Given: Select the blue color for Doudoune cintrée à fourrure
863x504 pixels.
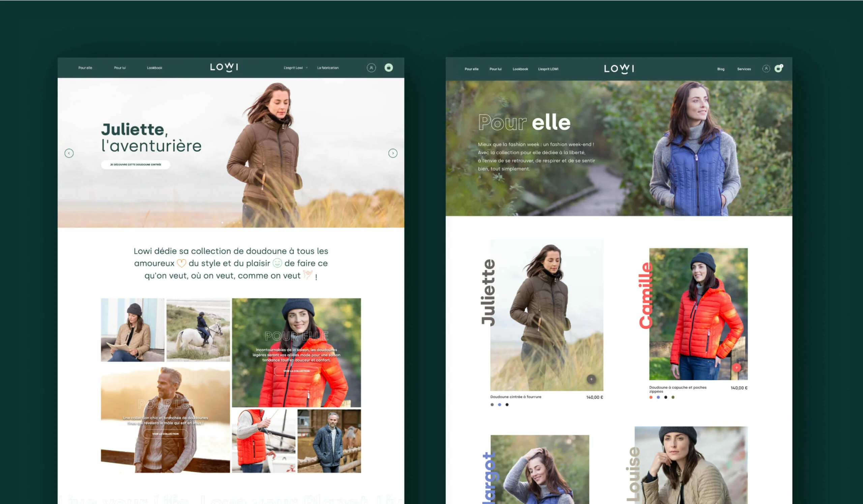Looking at the screenshot, I should click(499, 405).
